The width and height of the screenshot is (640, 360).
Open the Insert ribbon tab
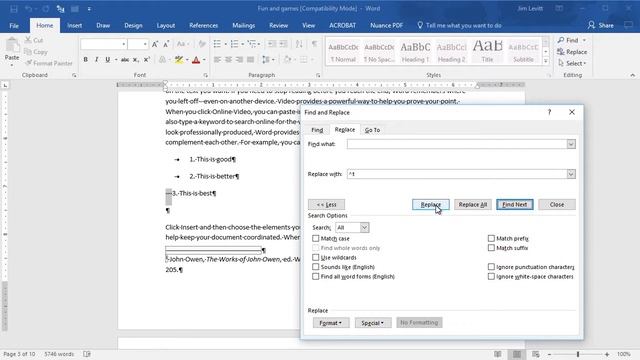click(x=74, y=25)
